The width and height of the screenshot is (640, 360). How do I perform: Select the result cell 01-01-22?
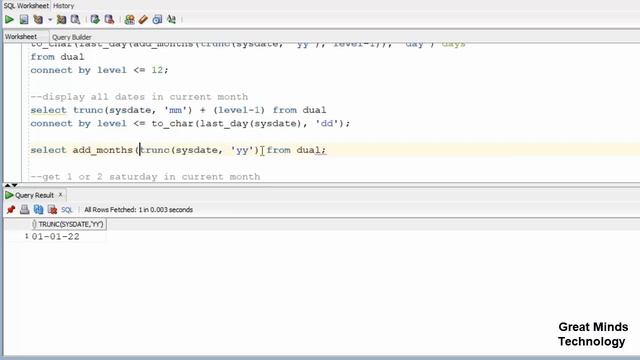coord(56,236)
